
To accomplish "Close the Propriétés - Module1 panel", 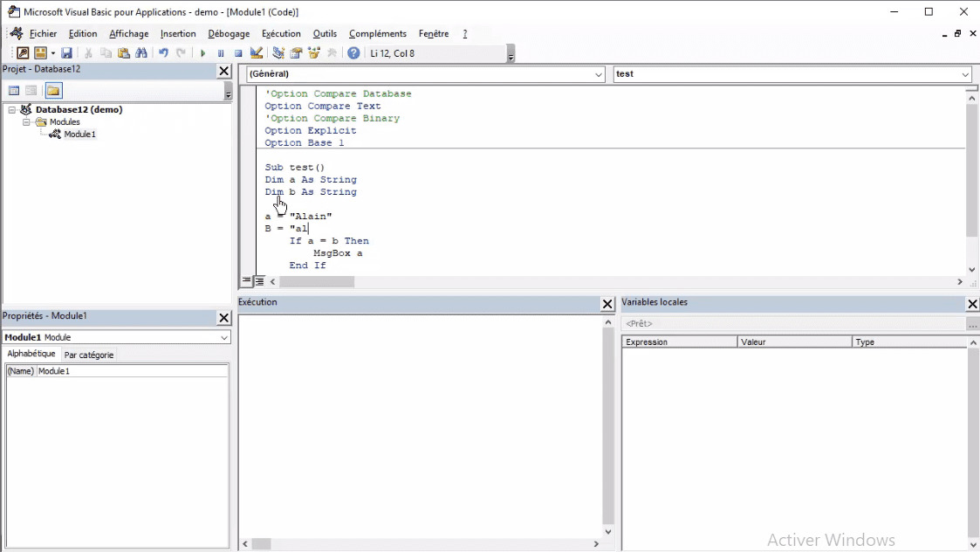I will (x=223, y=318).
